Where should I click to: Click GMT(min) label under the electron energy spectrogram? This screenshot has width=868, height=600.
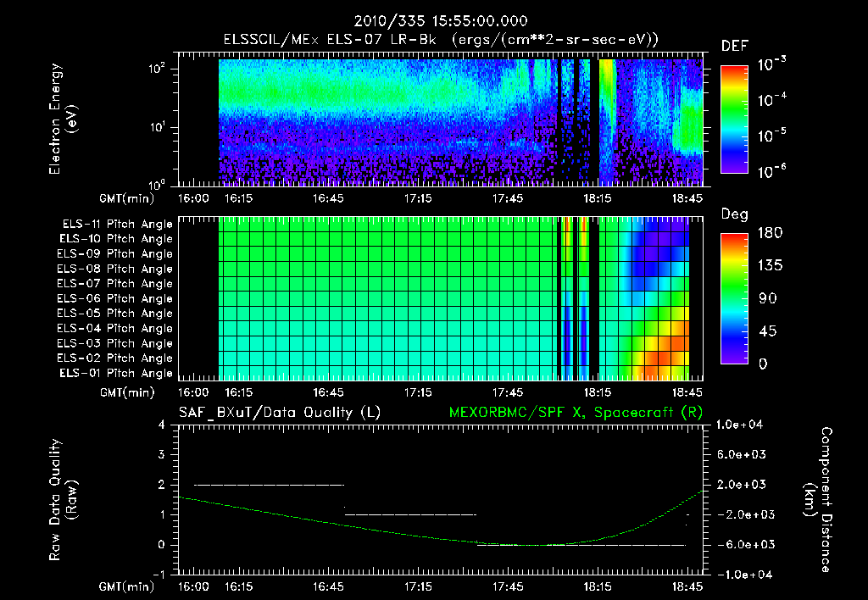[127, 198]
